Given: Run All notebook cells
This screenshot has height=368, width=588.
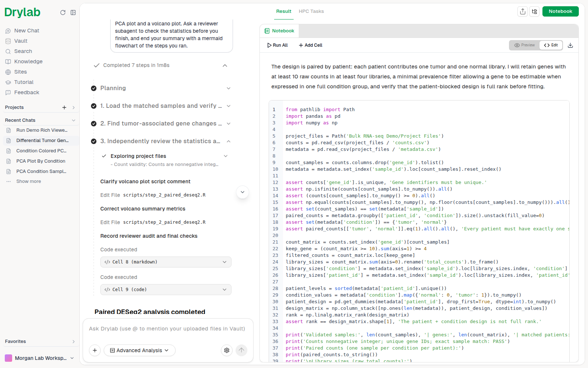Looking at the screenshot, I should (x=277, y=45).
